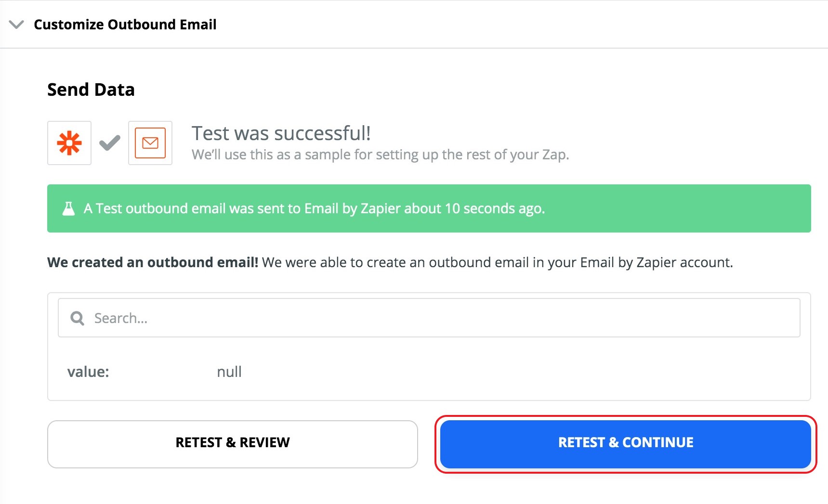Click the green test outbound email notification banner text
The width and height of the screenshot is (828, 504).
[314, 208]
